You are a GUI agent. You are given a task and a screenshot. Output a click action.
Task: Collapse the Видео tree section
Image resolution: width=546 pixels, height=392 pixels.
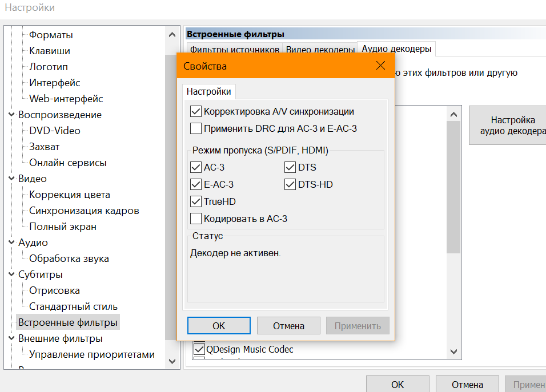coord(12,179)
